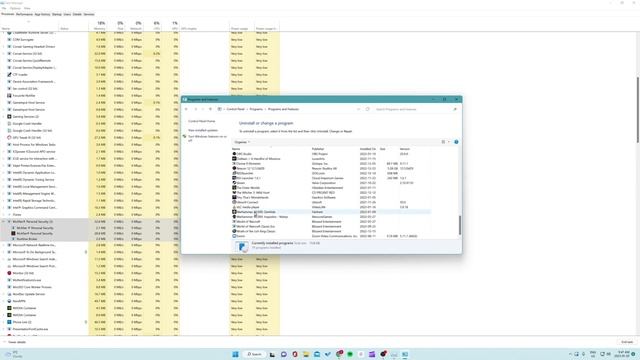This screenshot has height=360, width=640.
Task: Click the taskbar Search box
Action: [254, 354]
